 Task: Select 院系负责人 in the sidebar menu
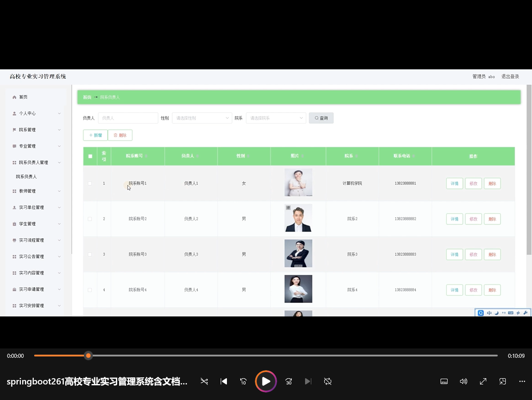click(x=27, y=176)
